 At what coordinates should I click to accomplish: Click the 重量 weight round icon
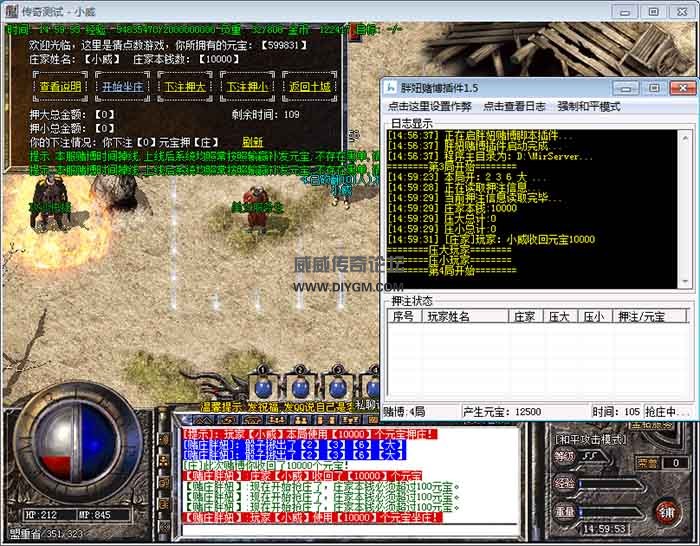tap(564, 512)
